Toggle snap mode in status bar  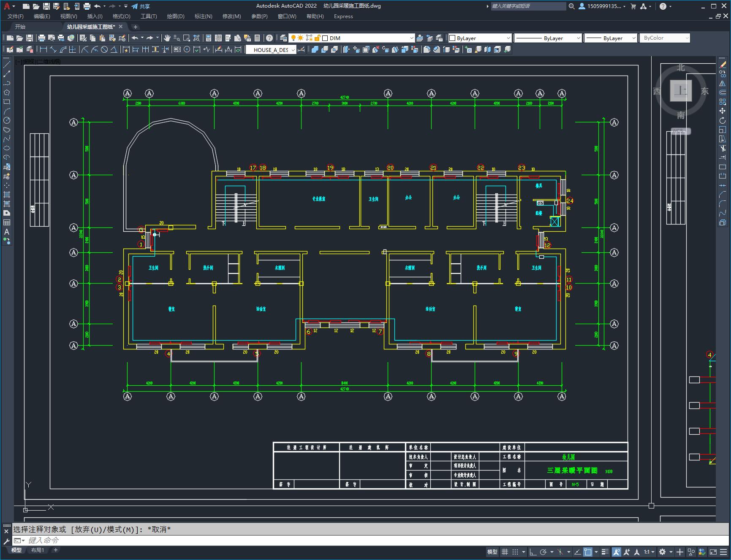[x=515, y=552]
